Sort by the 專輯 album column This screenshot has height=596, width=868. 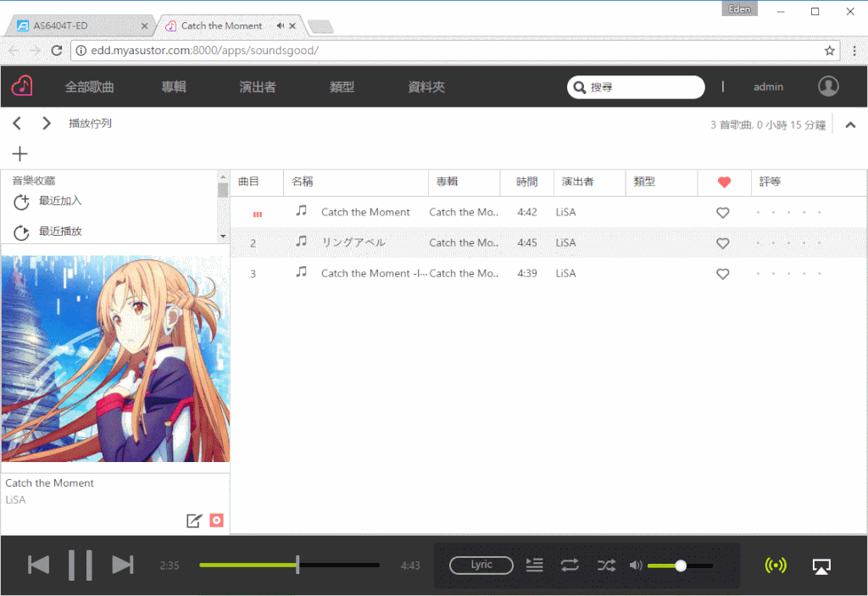tap(465, 181)
